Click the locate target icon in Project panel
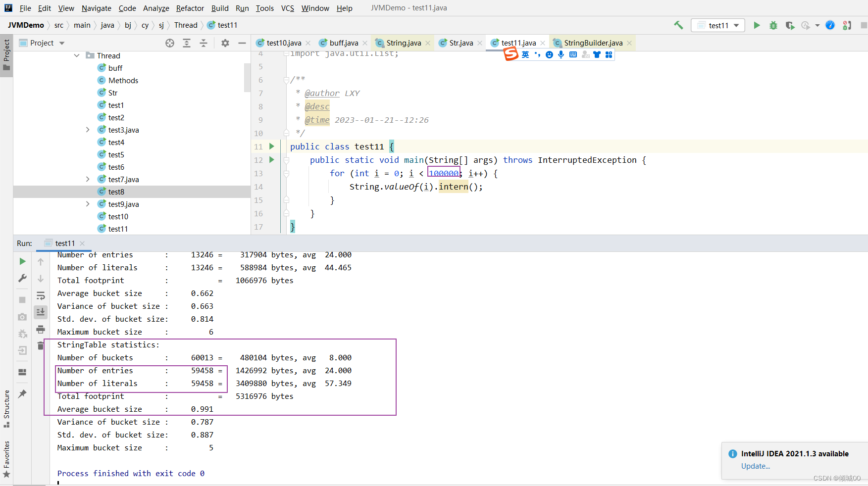This screenshot has width=868, height=486. 170,43
